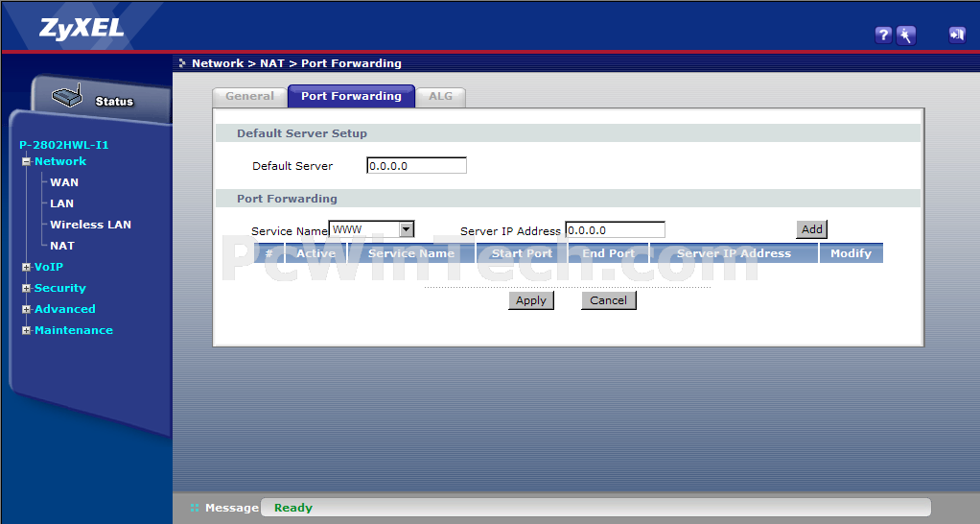This screenshot has width=980, height=524.
Task: Click the Apply button
Action: click(531, 300)
